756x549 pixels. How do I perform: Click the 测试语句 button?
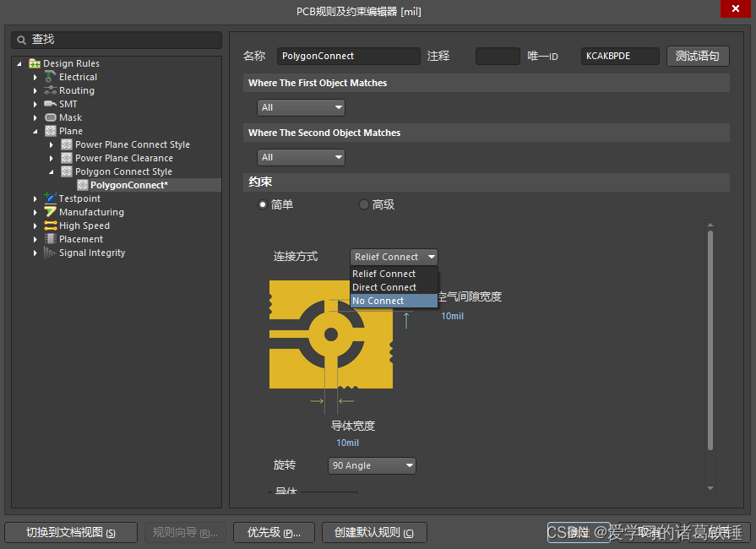click(698, 56)
